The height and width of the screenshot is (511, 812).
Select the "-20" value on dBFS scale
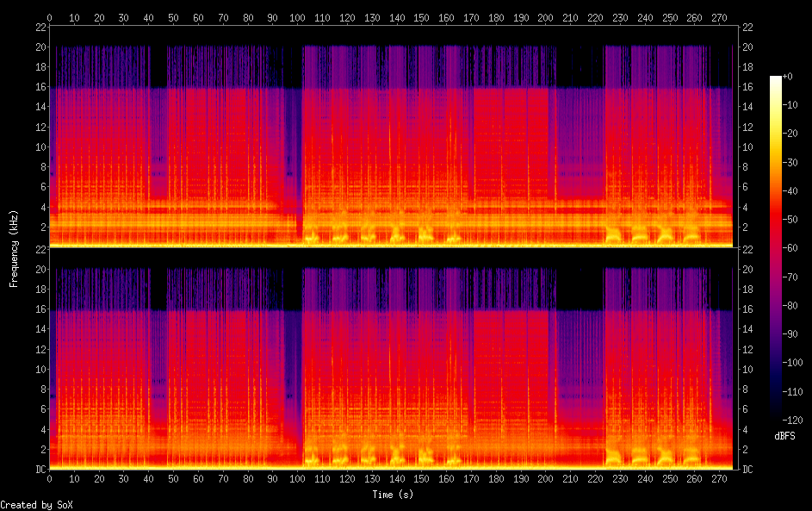790,134
